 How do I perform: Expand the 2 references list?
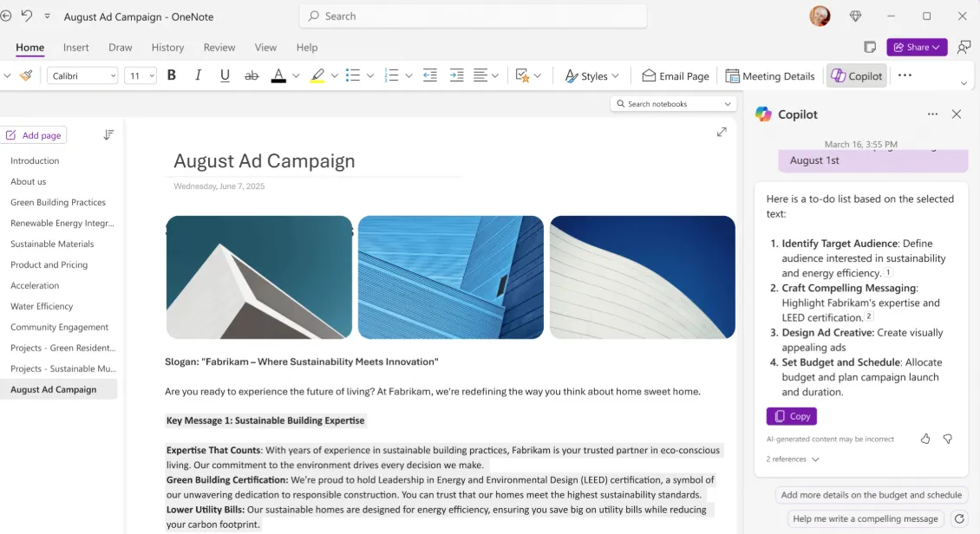coord(793,459)
